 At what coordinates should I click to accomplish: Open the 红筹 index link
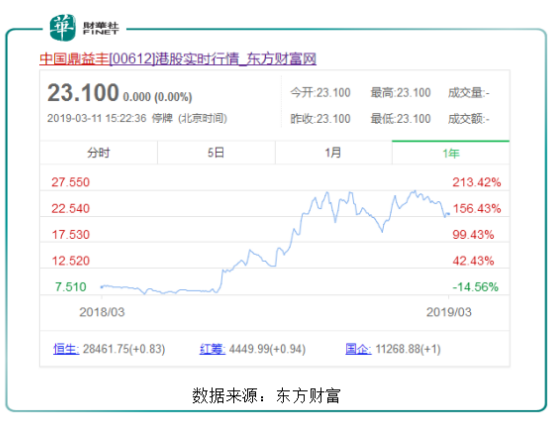pos(212,349)
